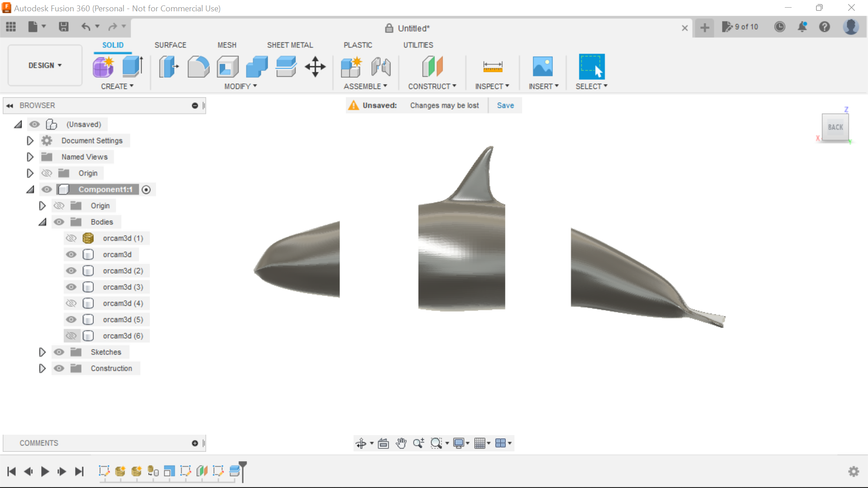Jump to timeline end with skip button

point(80,471)
